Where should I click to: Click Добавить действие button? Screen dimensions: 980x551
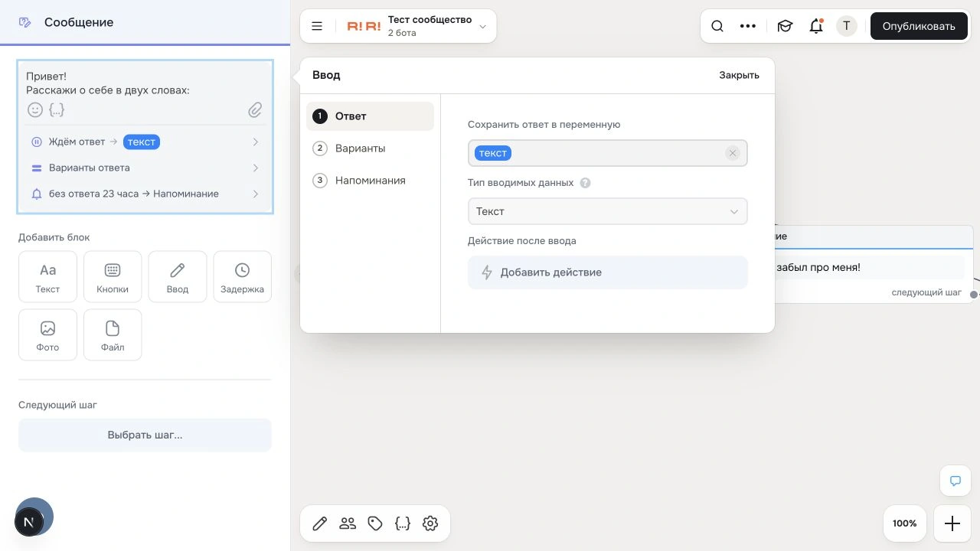click(x=608, y=272)
